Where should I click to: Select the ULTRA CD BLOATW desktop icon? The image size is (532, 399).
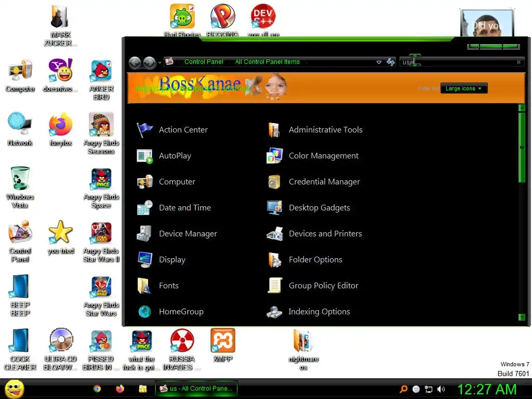pos(61,350)
